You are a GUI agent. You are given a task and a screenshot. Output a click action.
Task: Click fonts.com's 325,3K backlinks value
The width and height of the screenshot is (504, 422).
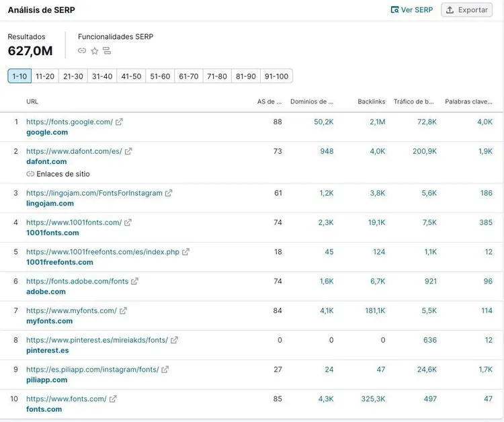(373, 399)
